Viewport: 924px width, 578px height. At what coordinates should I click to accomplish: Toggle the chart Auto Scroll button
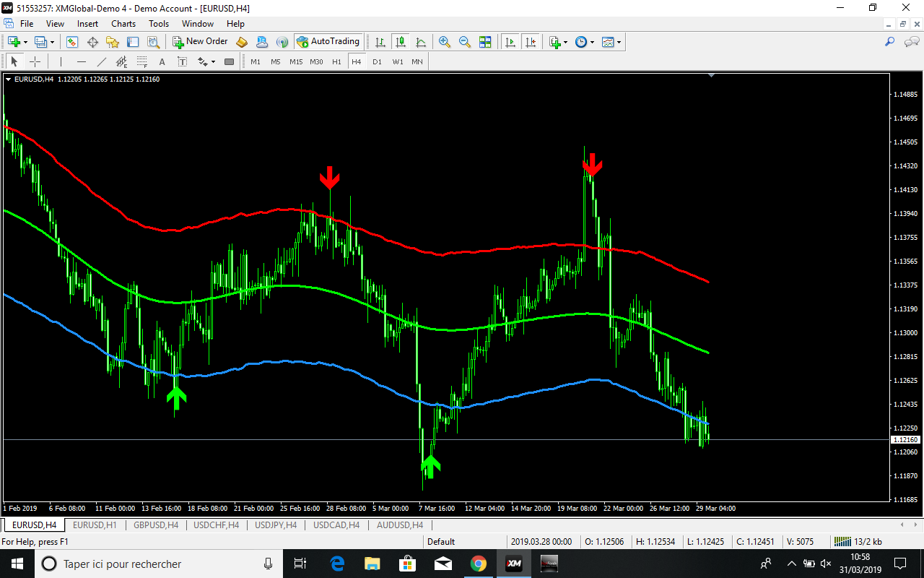coord(510,42)
